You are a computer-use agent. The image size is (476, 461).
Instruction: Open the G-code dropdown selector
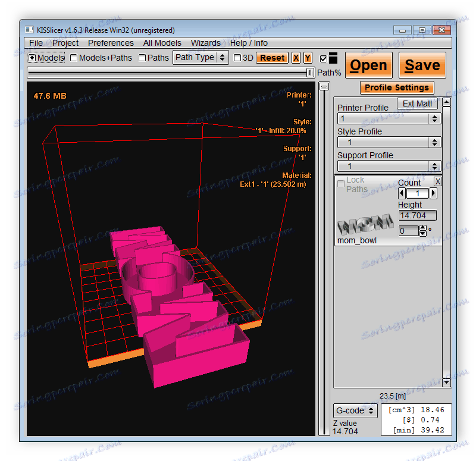355,410
